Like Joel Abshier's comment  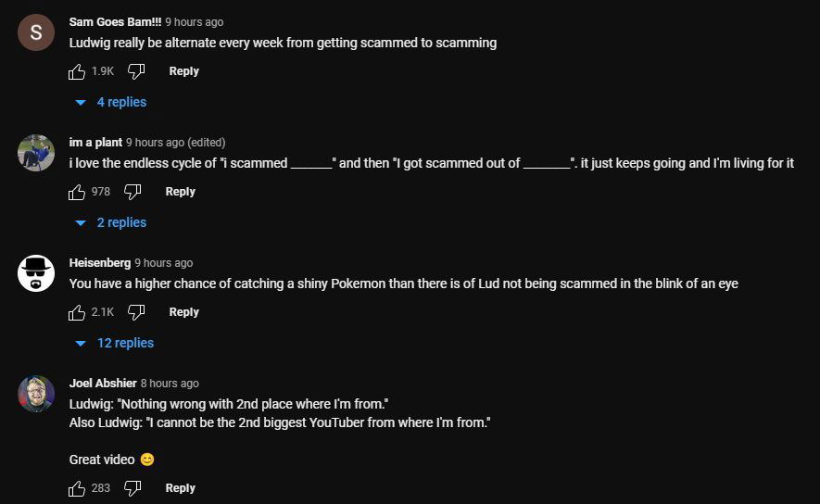click(x=77, y=488)
